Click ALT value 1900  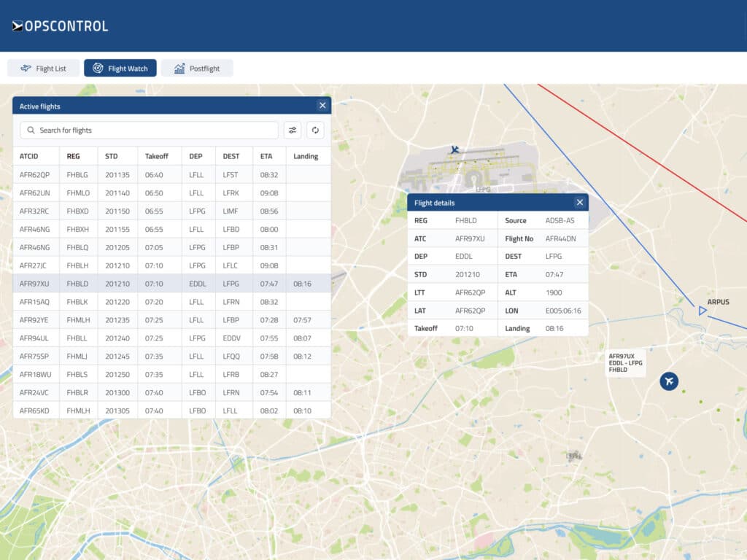[554, 292]
